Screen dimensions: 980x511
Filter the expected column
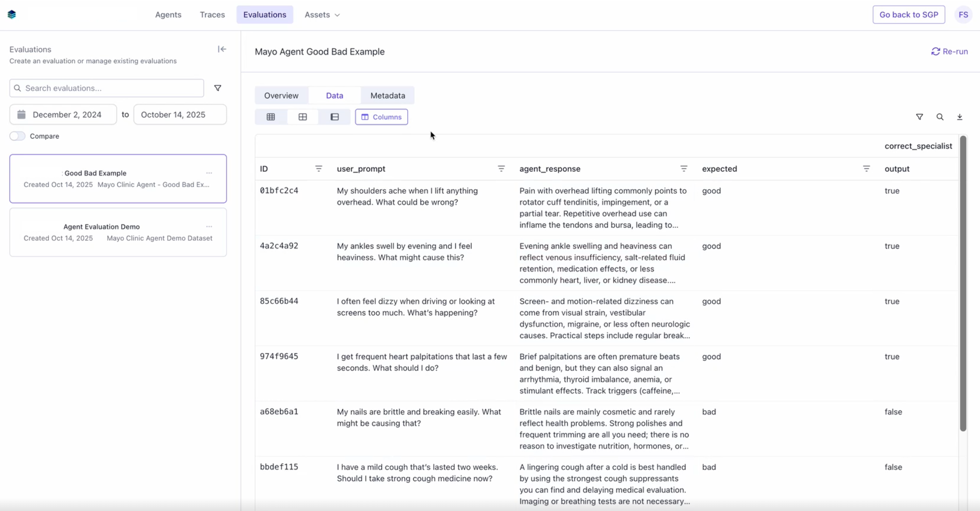[867, 169]
